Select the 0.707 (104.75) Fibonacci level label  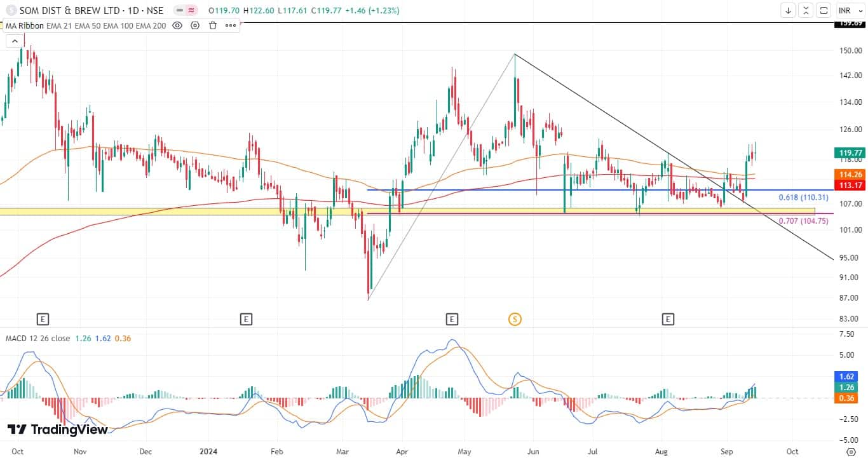click(803, 220)
